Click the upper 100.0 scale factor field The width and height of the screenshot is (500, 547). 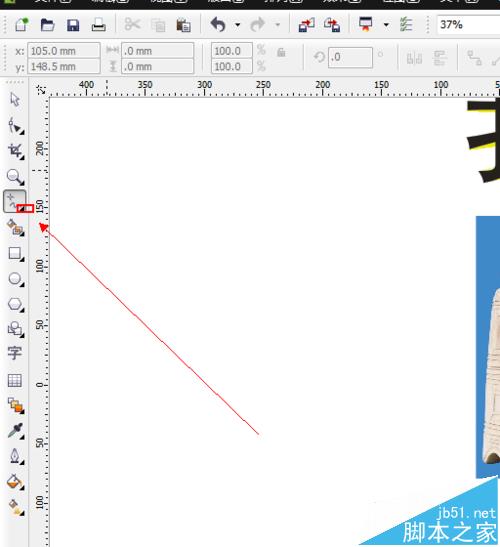232,51
